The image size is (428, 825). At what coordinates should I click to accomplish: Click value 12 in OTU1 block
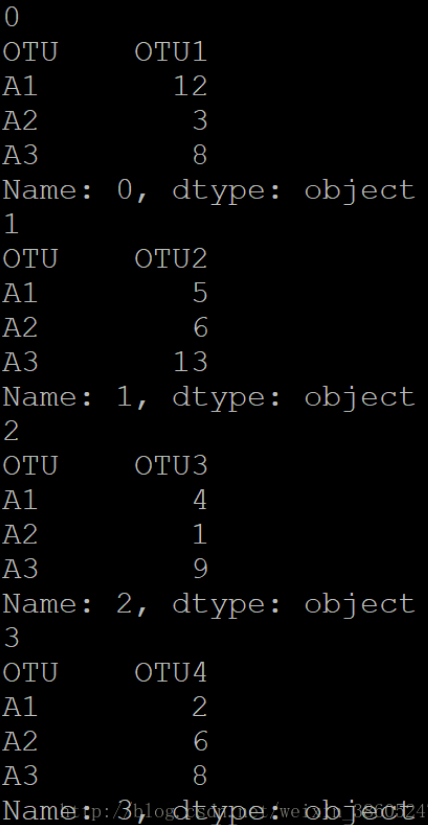coord(191,86)
